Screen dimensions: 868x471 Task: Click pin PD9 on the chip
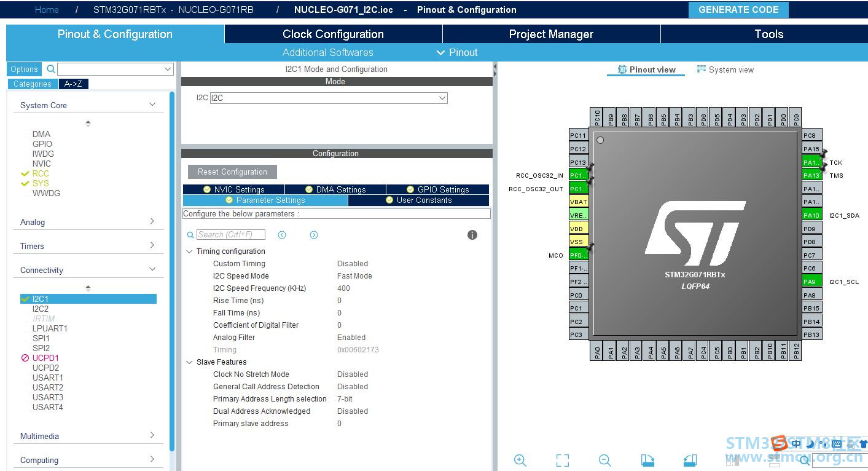[x=812, y=229]
